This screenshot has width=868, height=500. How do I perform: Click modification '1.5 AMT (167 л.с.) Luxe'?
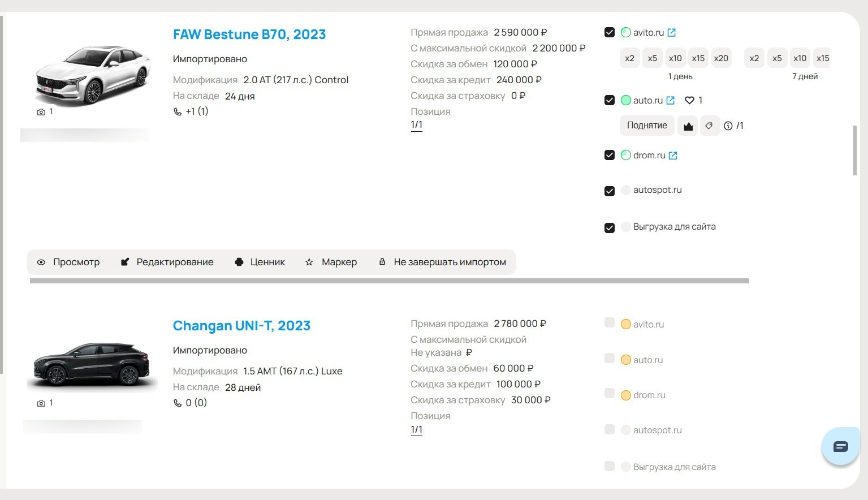[293, 372]
